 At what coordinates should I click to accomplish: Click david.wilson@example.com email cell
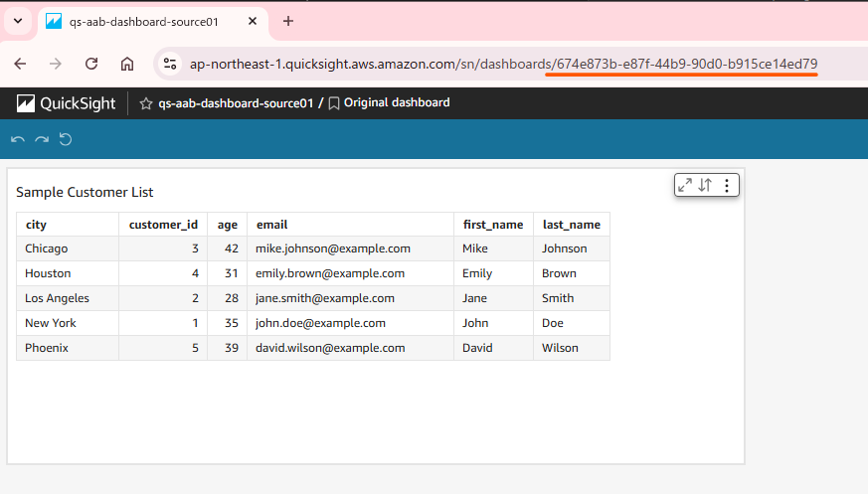point(350,348)
